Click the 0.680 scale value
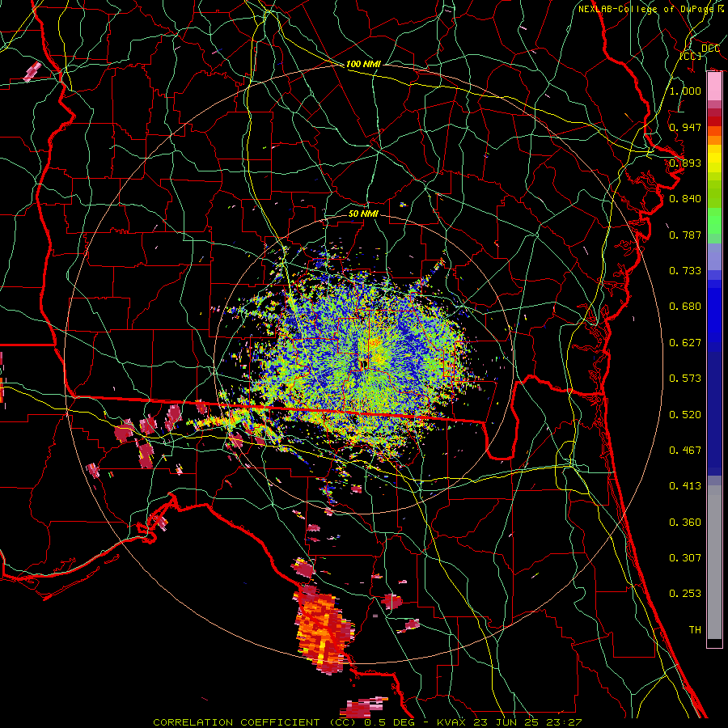The width and height of the screenshot is (728, 728). [685, 307]
